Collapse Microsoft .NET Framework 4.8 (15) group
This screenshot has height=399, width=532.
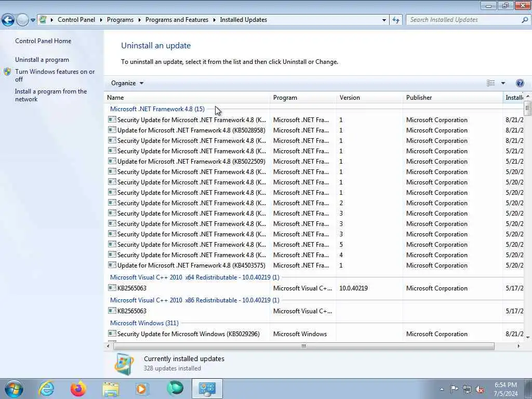click(157, 109)
